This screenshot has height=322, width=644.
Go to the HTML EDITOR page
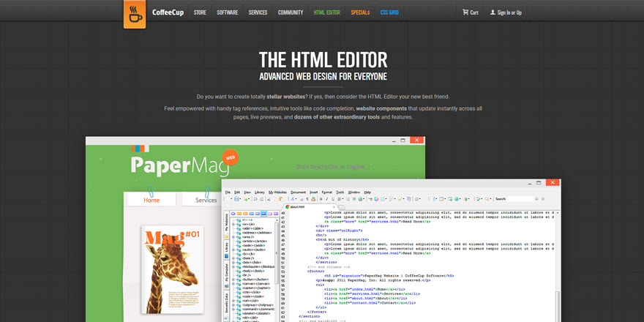327,12
